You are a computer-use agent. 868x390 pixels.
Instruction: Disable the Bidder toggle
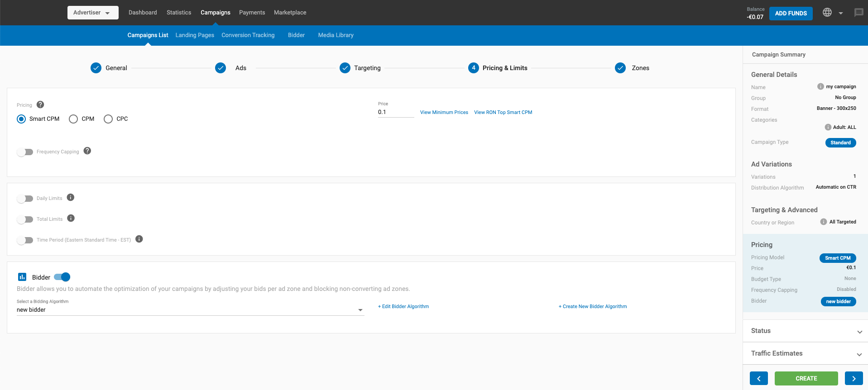tap(62, 277)
